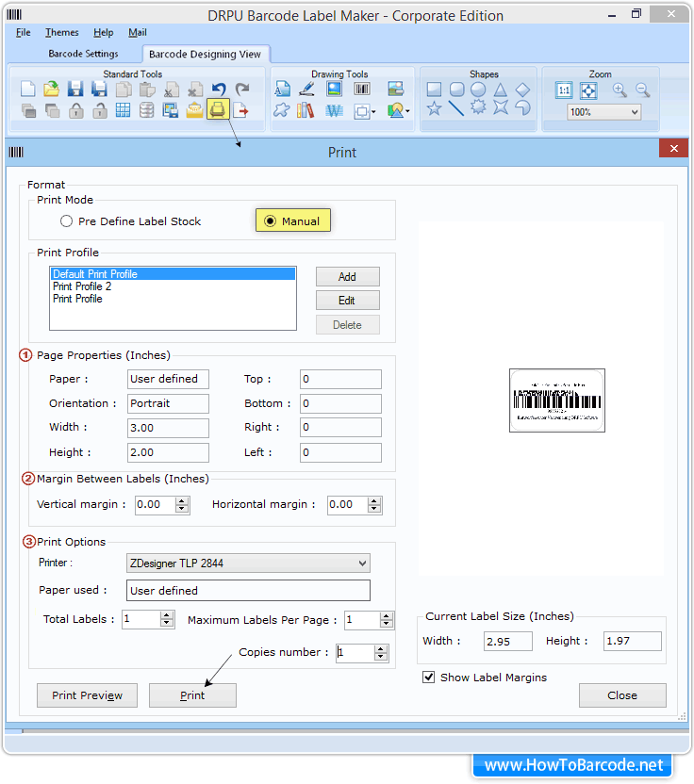
Task: Click the page Width input field
Action: pyautogui.click(x=168, y=428)
